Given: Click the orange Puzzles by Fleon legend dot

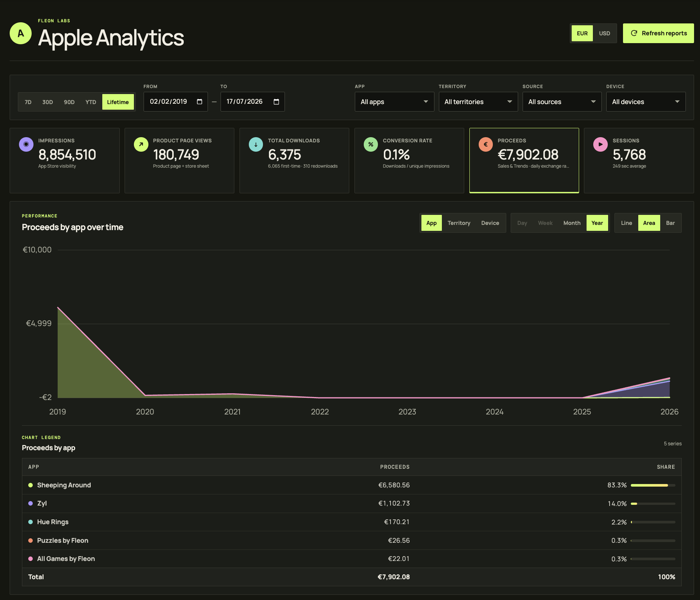Looking at the screenshot, I should (x=30, y=541).
